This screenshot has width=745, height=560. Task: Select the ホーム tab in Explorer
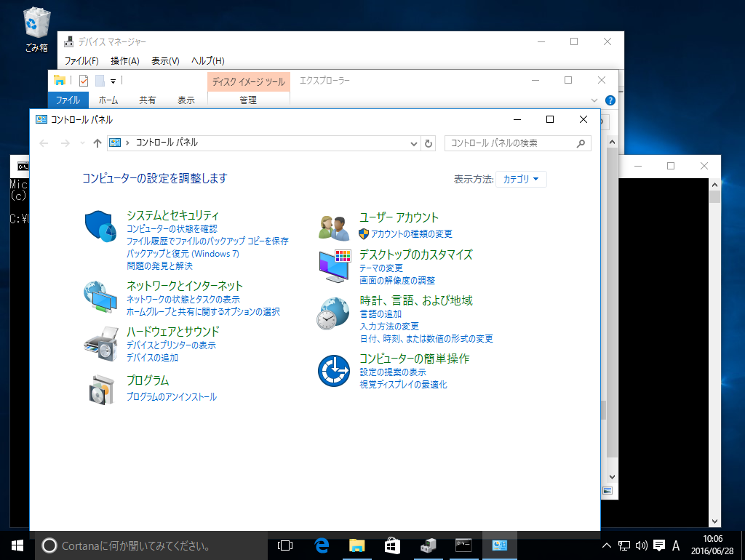point(108,100)
